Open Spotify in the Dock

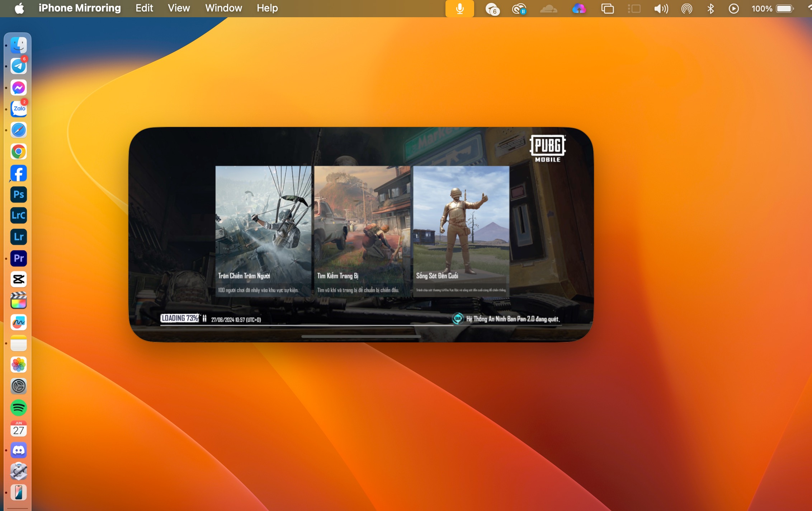19,408
